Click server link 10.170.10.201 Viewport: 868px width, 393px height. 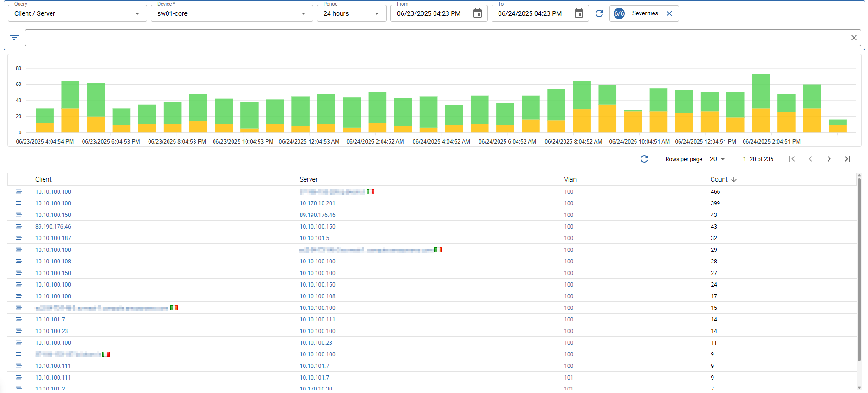tap(317, 203)
